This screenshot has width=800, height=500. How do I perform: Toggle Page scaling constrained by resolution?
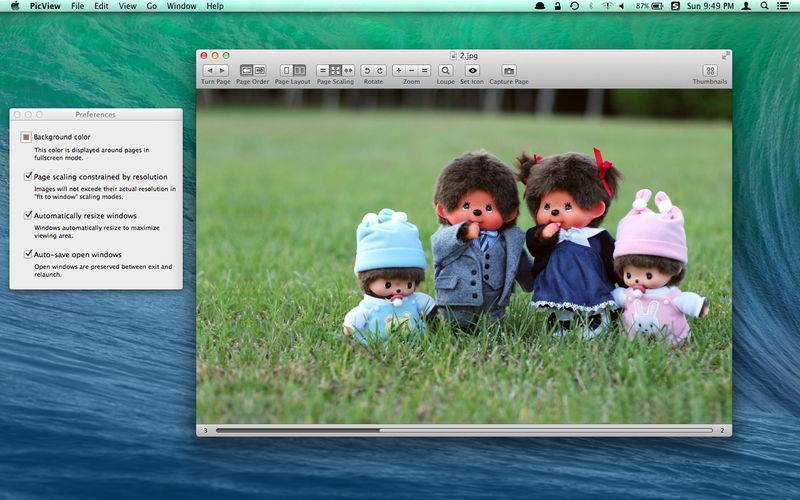28,176
